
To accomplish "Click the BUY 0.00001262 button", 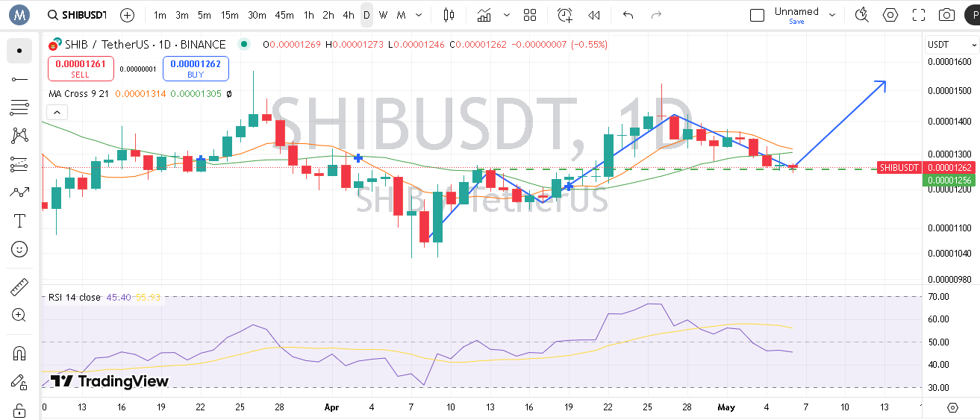I will pyautogui.click(x=196, y=69).
